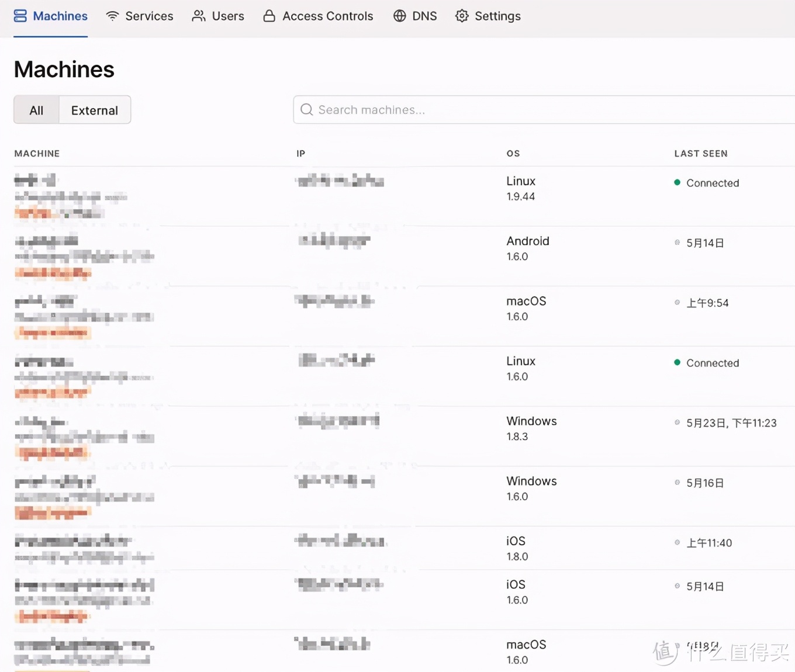This screenshot has height=672, width=795.
Task: Click the search magnifier icon
Action: pyautogui.click(x=306, y=110)
